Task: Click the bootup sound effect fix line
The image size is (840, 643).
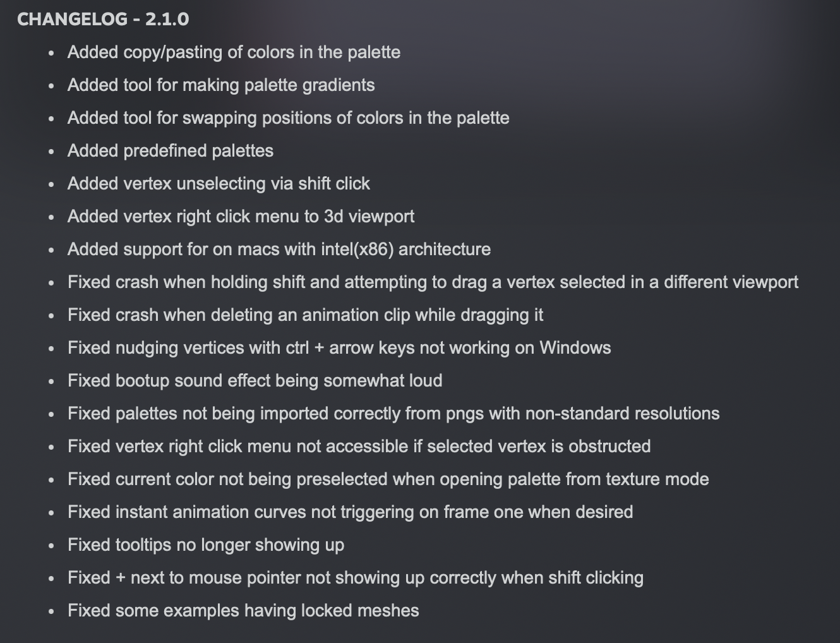Action: (x=255, y=380)
